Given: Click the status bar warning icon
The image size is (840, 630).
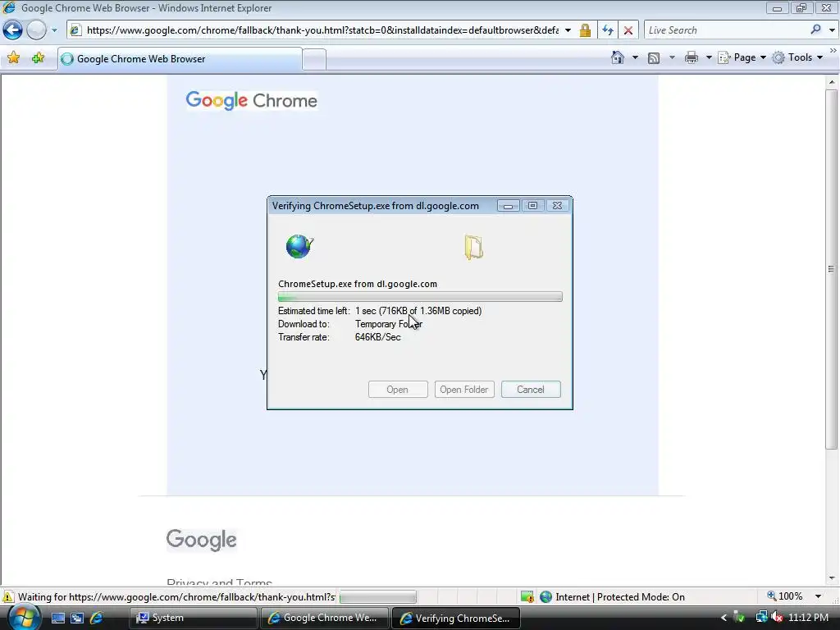Looking at the screenshot, I should pos(7,597).
